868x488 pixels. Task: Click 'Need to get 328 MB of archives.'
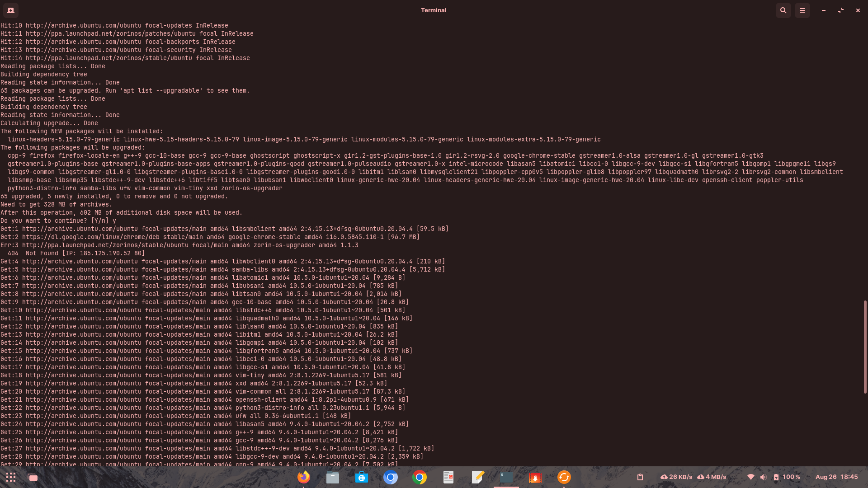point(57,205)
